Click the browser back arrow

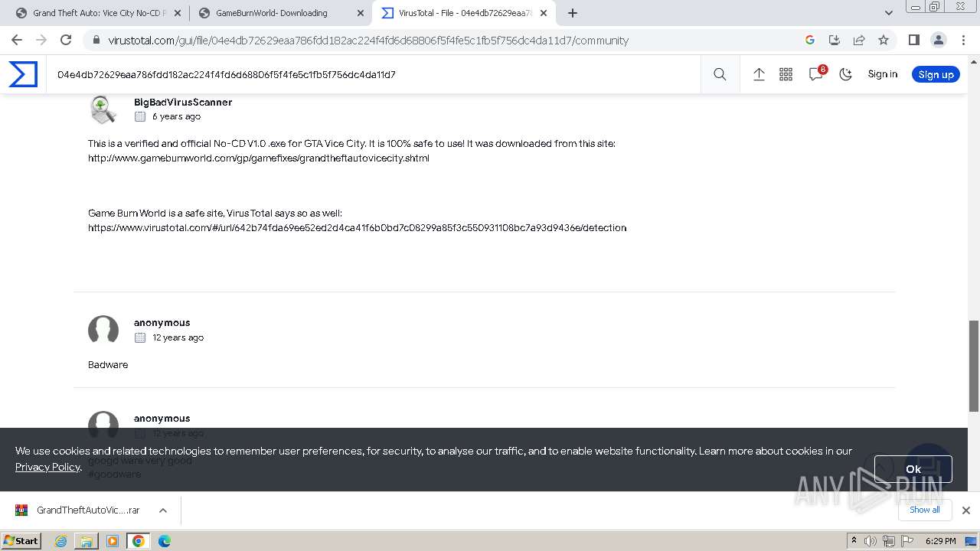coord(17,40)
